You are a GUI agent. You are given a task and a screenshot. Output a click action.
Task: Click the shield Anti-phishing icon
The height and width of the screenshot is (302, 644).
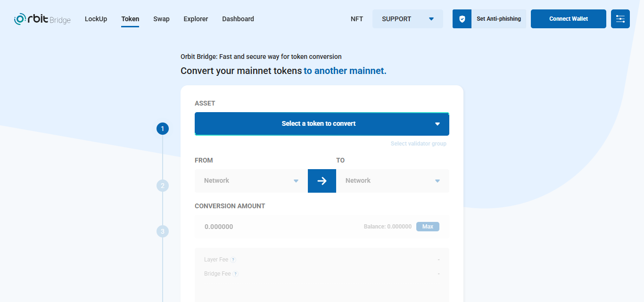click(462, 19)
